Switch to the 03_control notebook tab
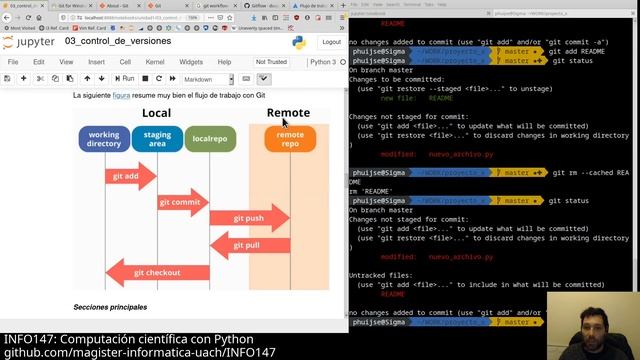Screen dimensions: 640x360 click(x=23, y=6)
